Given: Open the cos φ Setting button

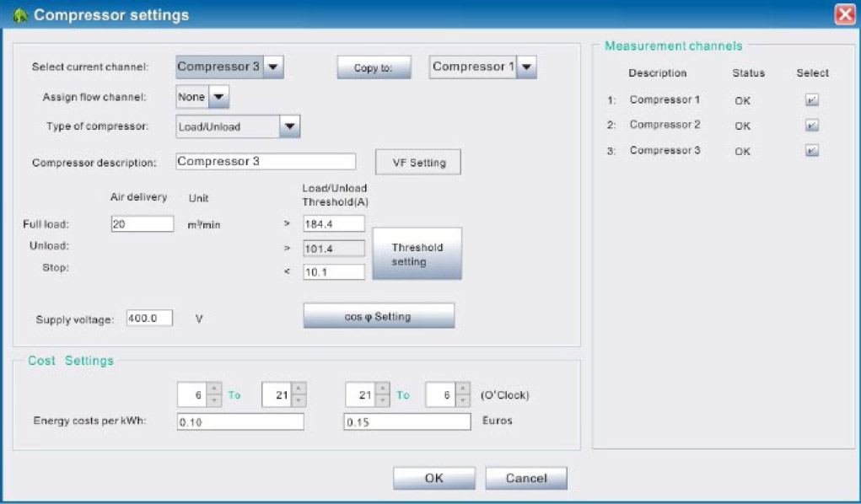Looking at the screenshot, I should 379,316.
